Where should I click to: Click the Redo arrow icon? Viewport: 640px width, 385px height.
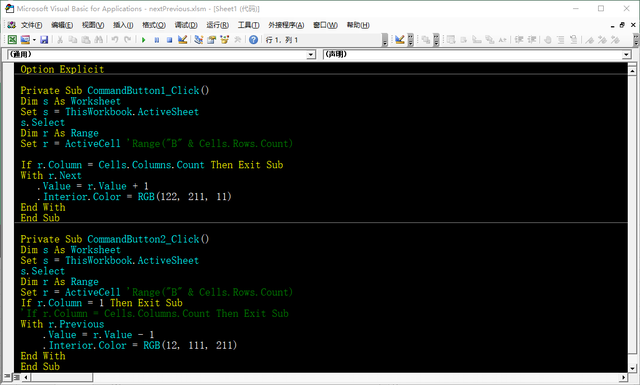[x=128, y=40]
